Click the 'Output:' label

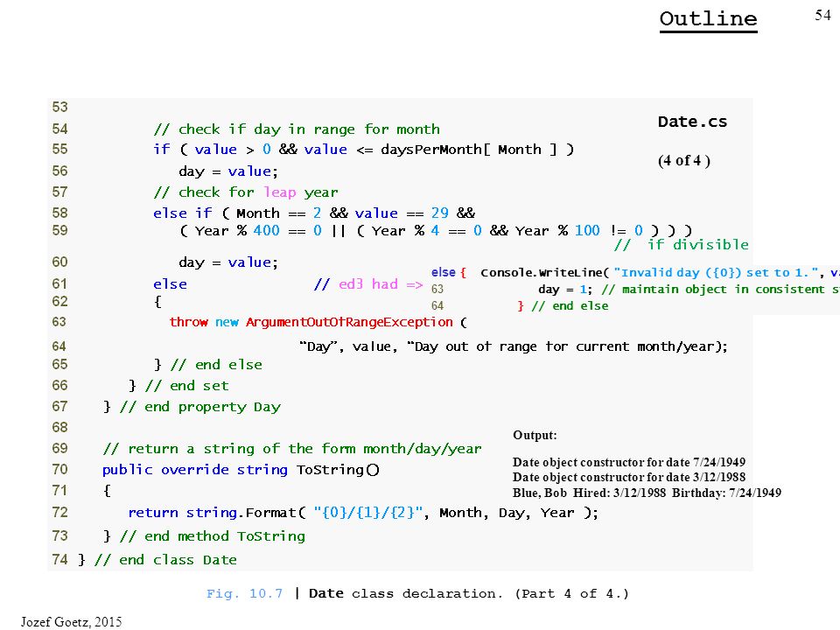click(x=535, y=435)
